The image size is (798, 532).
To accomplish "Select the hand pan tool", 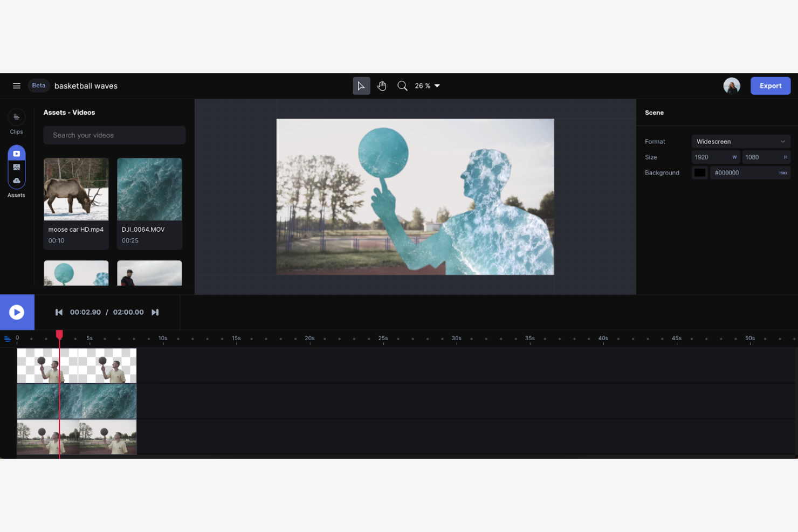I will (382, 85).
